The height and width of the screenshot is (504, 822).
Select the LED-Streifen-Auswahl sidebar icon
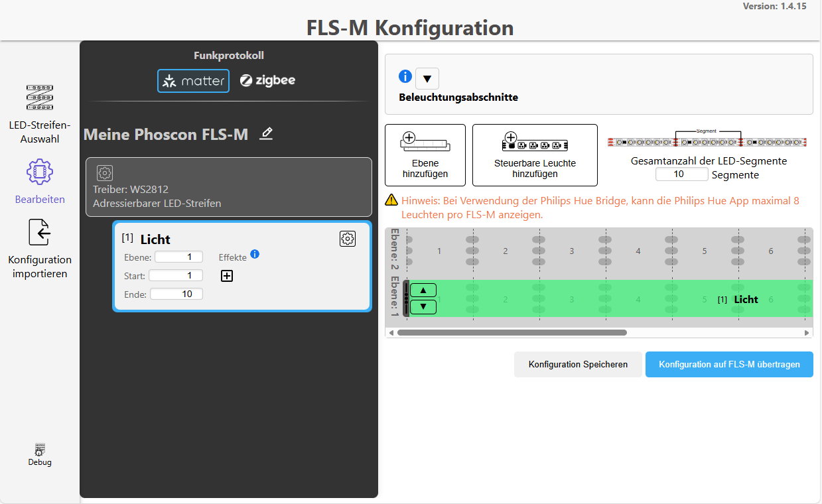tap(39, 97)
